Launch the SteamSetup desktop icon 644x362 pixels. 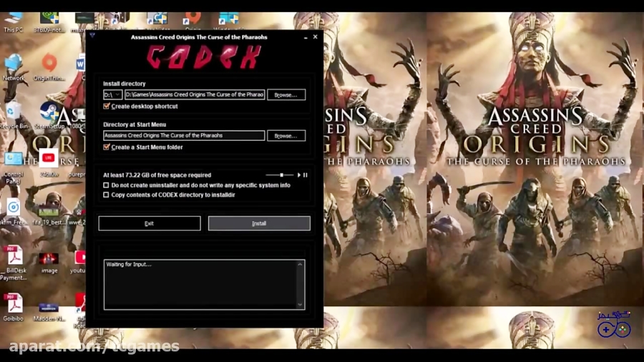tap(49, 113)
